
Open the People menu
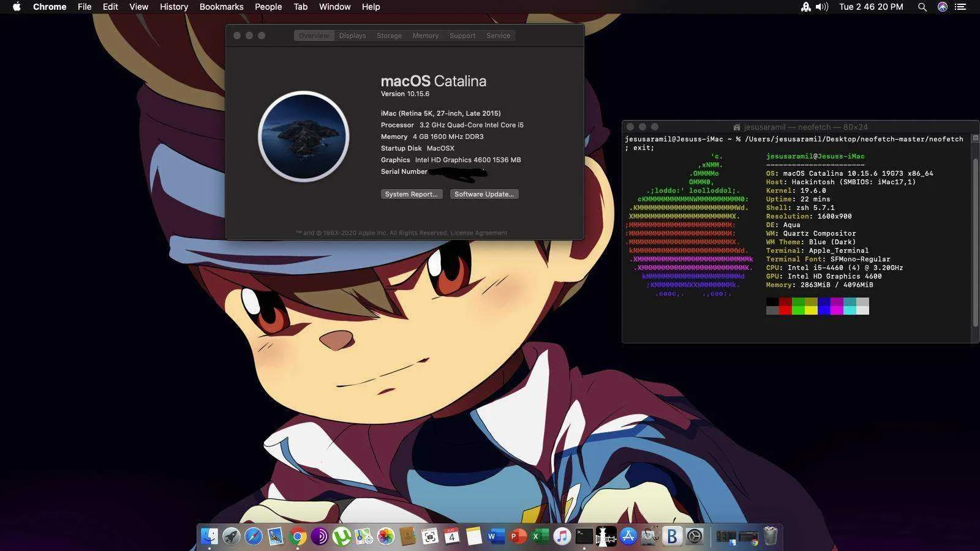click(268, 7)
